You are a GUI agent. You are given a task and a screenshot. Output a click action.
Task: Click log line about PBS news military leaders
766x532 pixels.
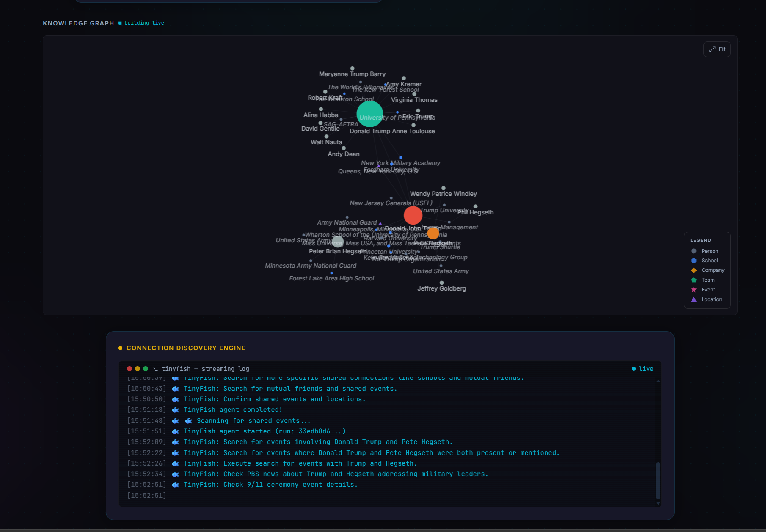[336, 474]
